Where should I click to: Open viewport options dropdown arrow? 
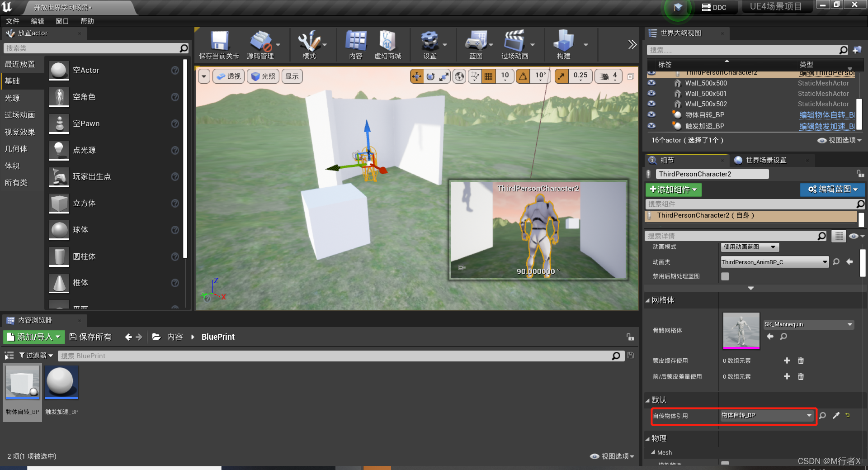coord(204,76)
